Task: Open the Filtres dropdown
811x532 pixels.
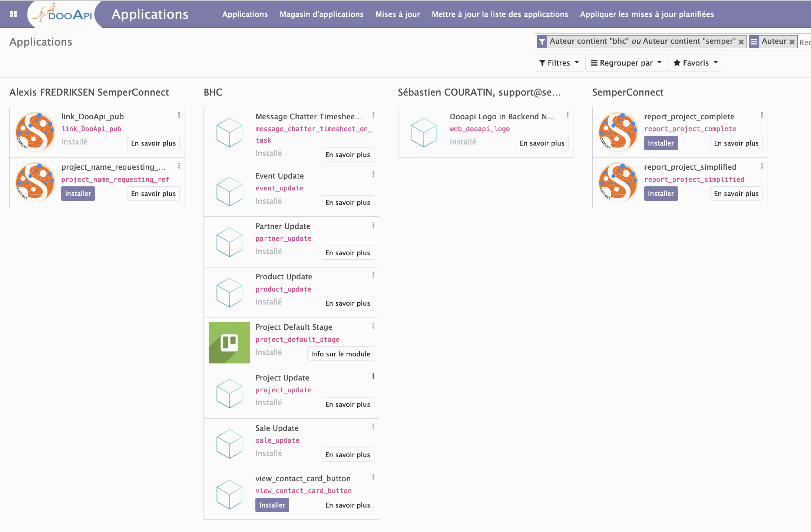Action: point(559,63)
